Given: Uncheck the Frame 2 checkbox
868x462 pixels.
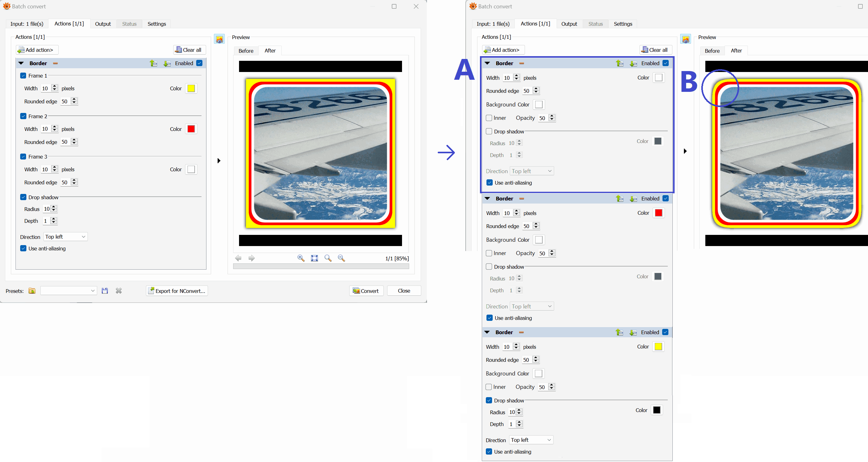Looking at the screenshot, I should (x=23, y=116).
